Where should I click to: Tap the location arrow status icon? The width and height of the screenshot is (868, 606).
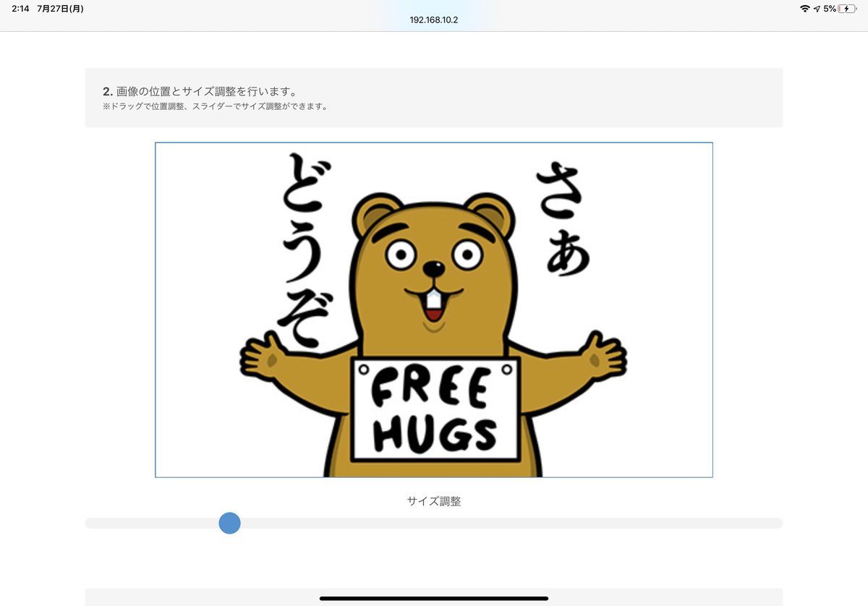(817, 9)
